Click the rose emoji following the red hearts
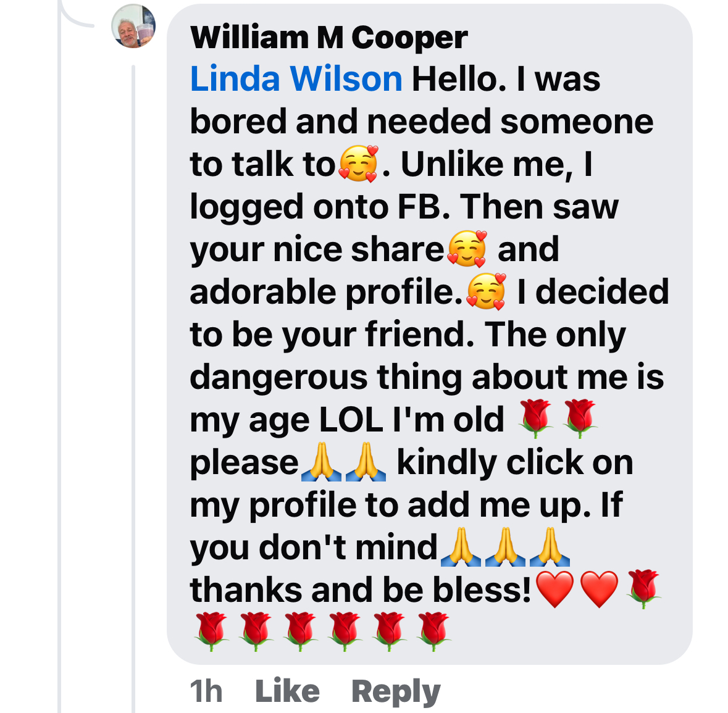Image resolution: width=728 pixels, height=713 pixels. pyautogui.click(x=643, y=589)
